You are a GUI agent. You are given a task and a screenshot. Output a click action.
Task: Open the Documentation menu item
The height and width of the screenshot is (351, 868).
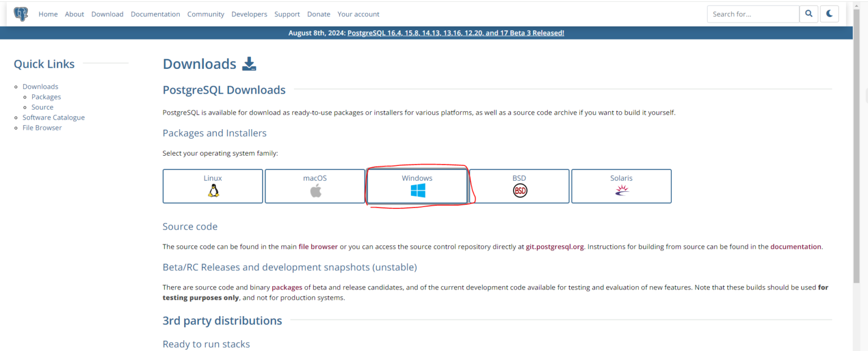[155, 14]
